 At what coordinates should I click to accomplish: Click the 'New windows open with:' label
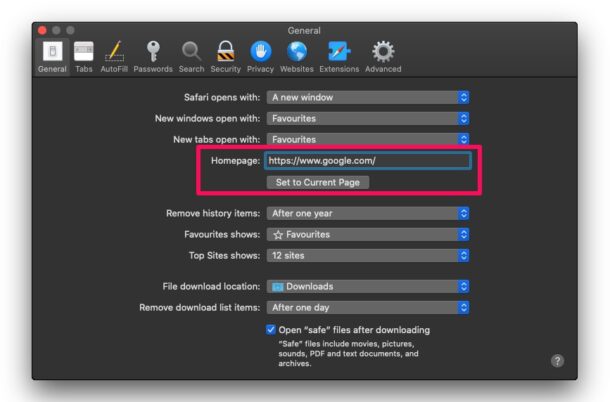click(207, 118)
